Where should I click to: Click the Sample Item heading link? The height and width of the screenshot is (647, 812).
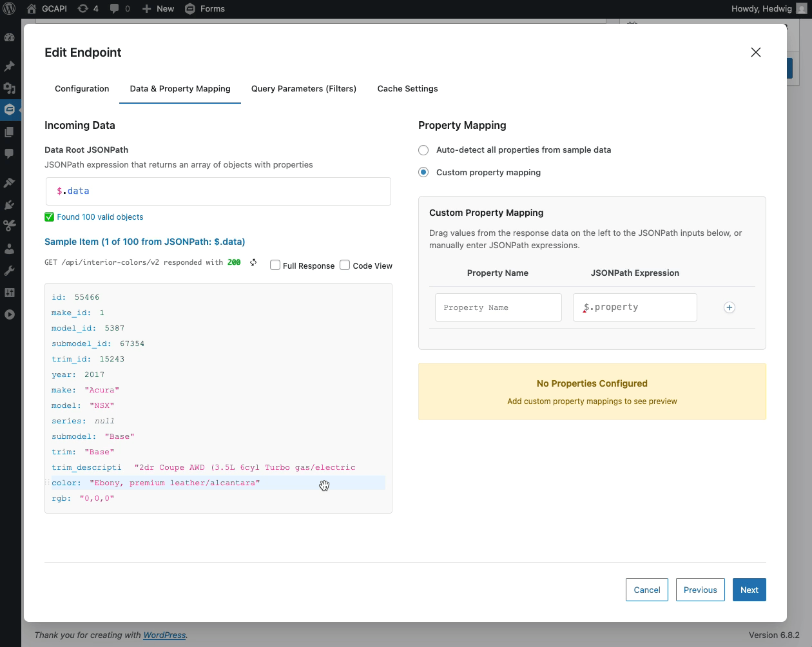tap(145, 242)
